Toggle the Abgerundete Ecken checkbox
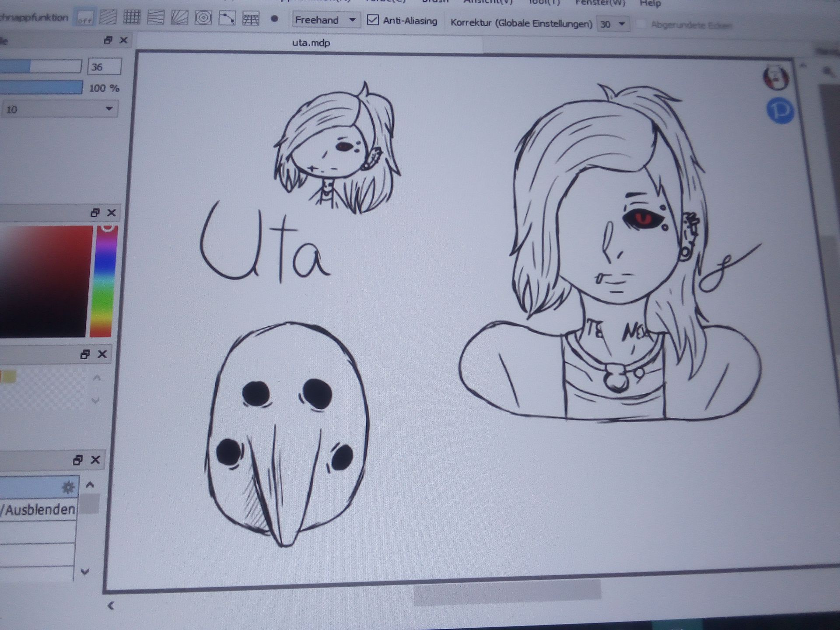The height and width of the screenshot is (630, 840). (x=640, y=25)
